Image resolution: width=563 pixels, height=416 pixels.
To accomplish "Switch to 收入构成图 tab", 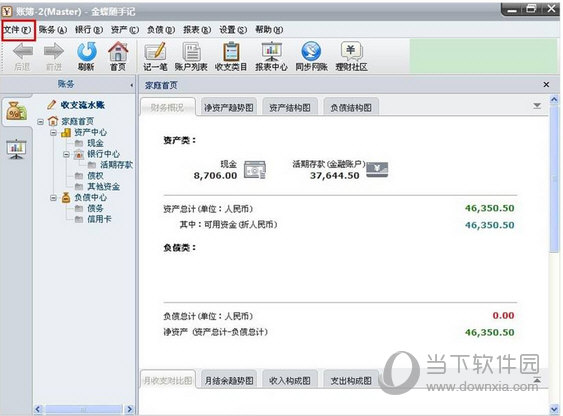I will click(x=290, y=380).
